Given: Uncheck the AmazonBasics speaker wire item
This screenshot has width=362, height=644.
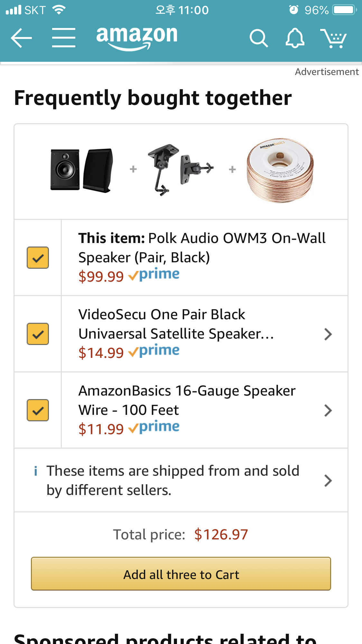Looking at the screenshot, I should pyautogui.click(x=38, y=410).
